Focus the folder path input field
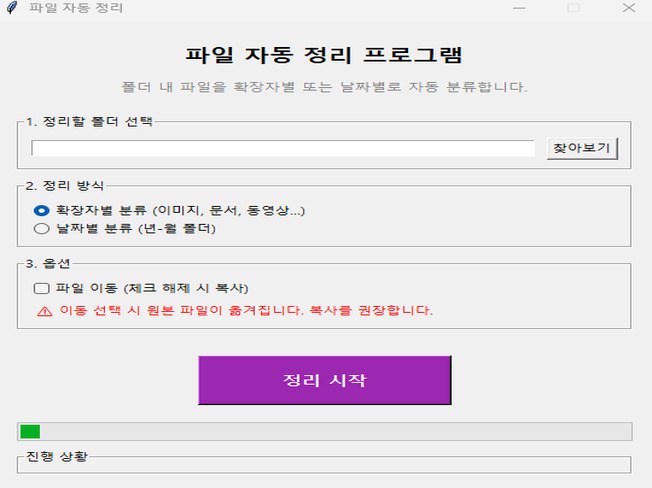652x488 pixels. point(283,149)
